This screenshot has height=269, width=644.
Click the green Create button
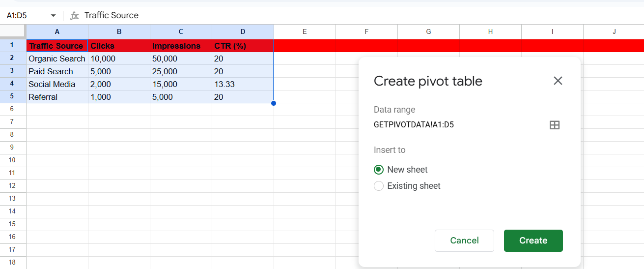tap(533, 240)
